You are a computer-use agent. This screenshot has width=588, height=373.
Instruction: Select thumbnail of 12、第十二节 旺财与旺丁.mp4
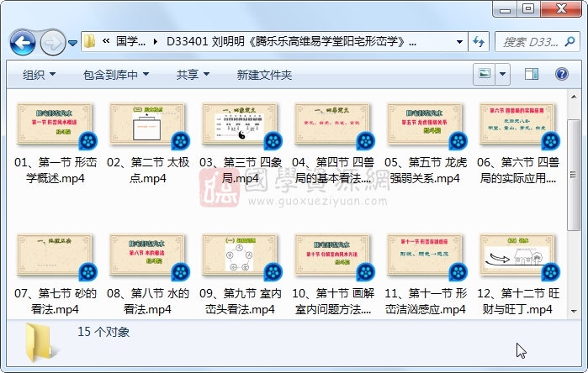pyautogui.click(x=518, y=256)
